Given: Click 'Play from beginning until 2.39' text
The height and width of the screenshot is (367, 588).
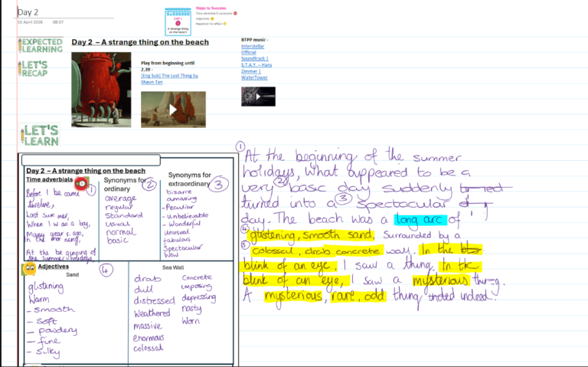Looking at the screenshot, I should [168, 66].
